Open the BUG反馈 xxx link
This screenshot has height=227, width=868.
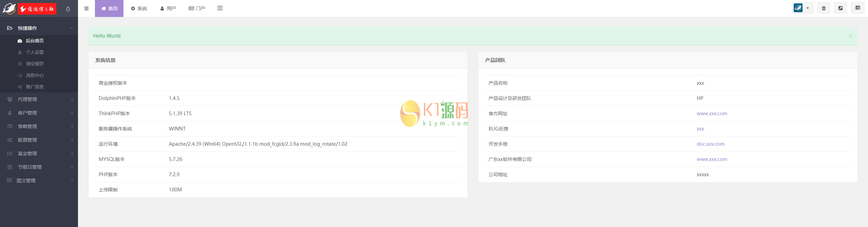[x=700, y=129]
